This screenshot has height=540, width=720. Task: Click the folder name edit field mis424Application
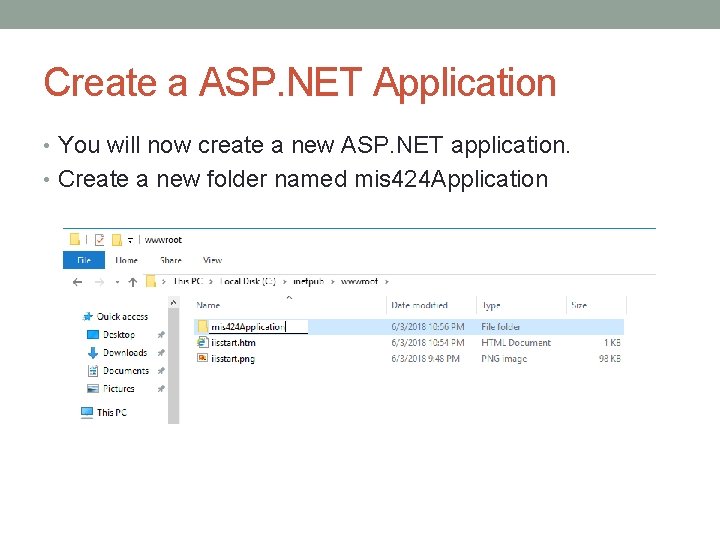[x=259, y=326]
